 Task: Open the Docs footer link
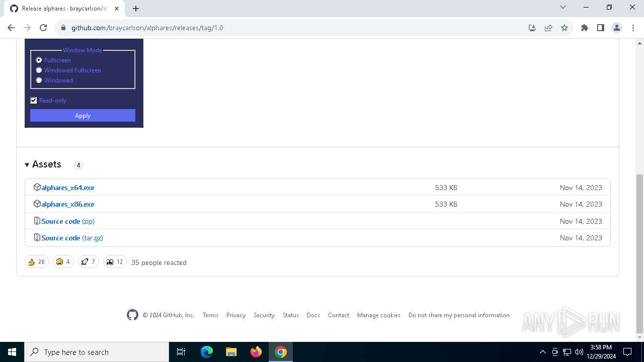pos(313,315)
